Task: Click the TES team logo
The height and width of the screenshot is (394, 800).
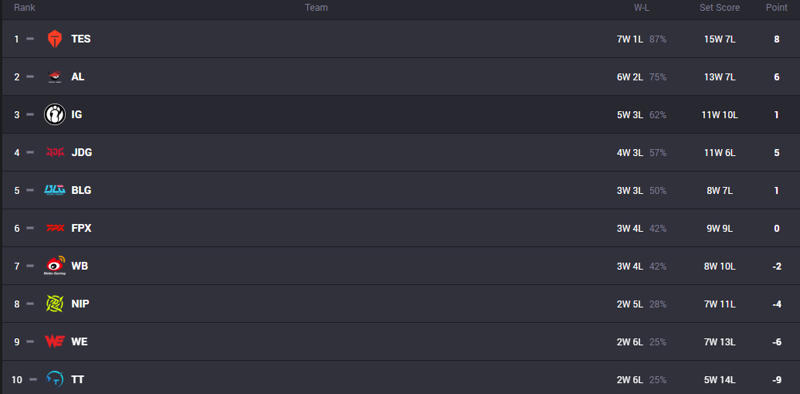Action: pyautogui.click(x=55, y=39)
